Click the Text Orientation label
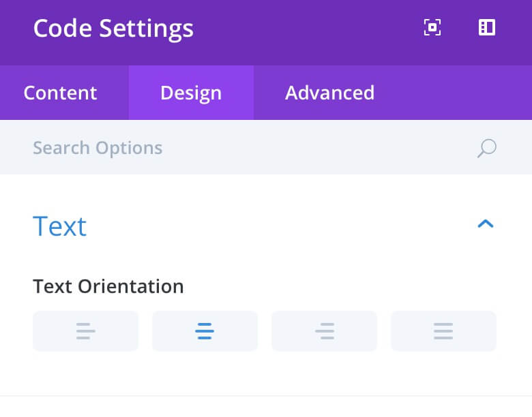The image size is (532, 417). [x=108, y=286]
